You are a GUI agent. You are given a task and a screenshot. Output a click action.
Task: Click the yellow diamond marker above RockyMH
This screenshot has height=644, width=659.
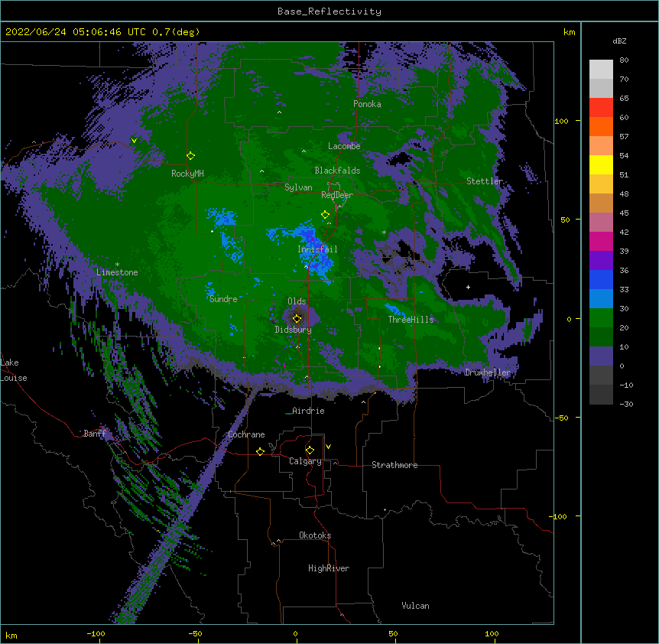[190, 156]
